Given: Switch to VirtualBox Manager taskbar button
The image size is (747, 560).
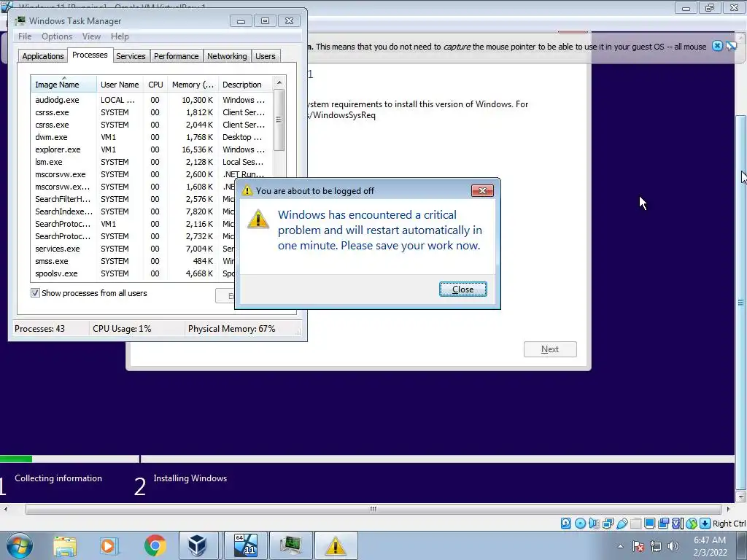Looking at the screenshot, I should [199, 545].
